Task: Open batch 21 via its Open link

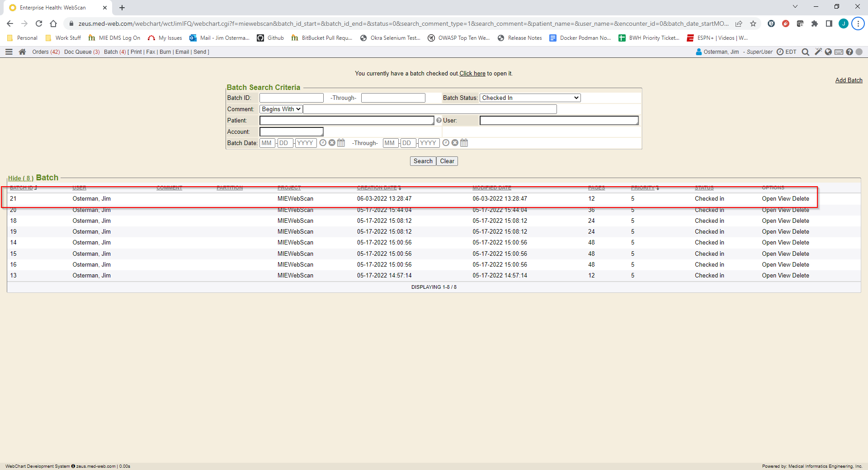Action: click(769, 199)
